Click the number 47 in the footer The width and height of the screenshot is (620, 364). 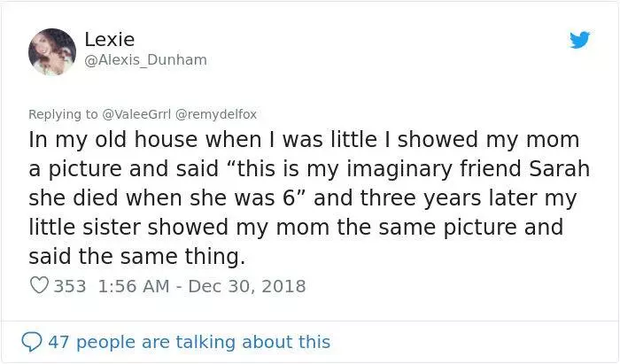pos(58,342)
